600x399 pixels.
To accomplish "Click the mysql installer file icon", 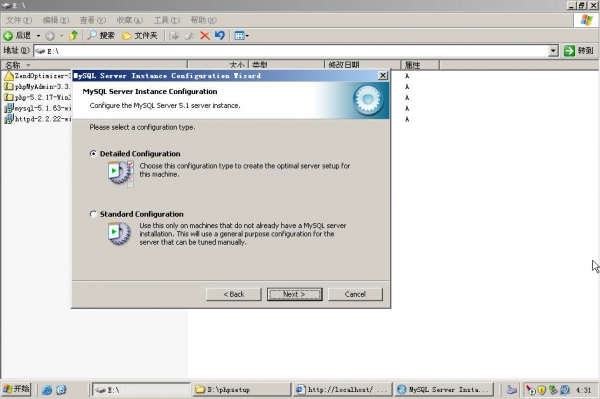I will point(8,108).
